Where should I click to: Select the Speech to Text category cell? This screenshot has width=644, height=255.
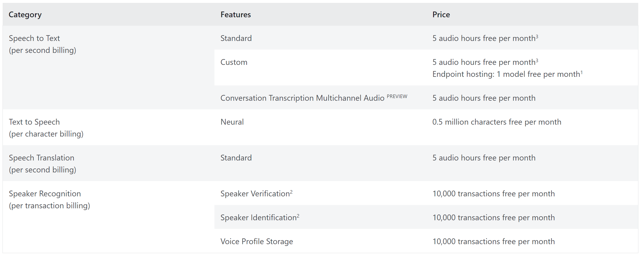(108, 67)
